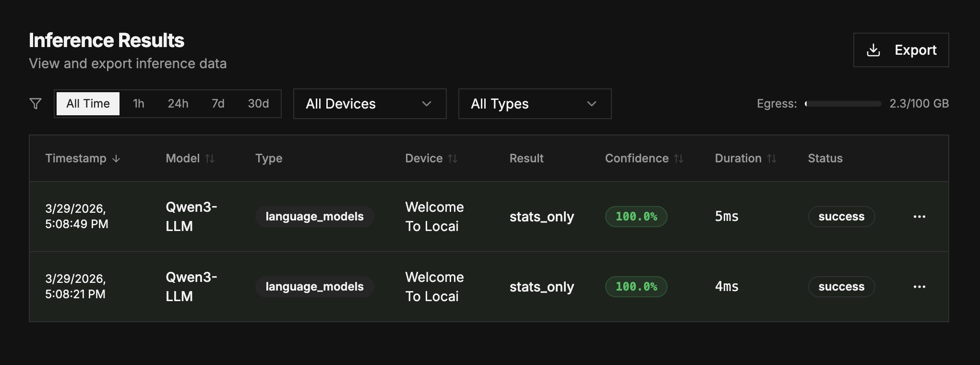The image size is (980, 365).
Task: Click the download icon in Export button
Action: coord(873,50)
